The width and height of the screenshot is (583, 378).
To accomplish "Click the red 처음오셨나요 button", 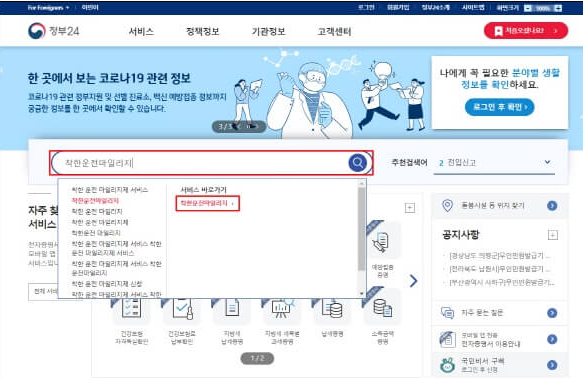I will (526, 30).
